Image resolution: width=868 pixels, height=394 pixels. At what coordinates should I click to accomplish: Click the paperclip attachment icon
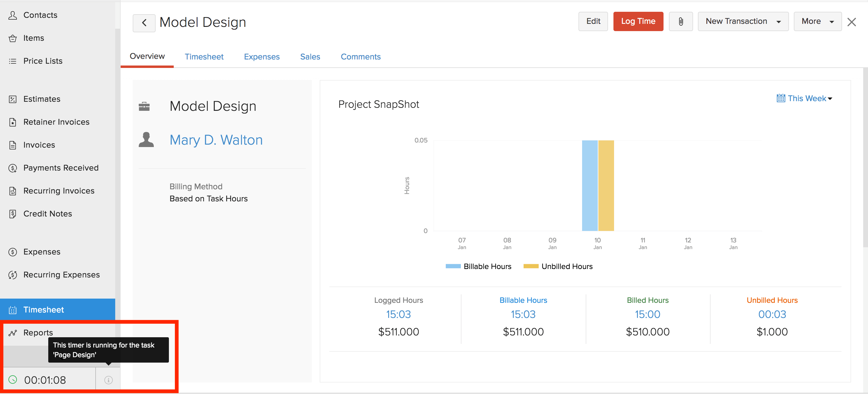[x=680, y=22]
